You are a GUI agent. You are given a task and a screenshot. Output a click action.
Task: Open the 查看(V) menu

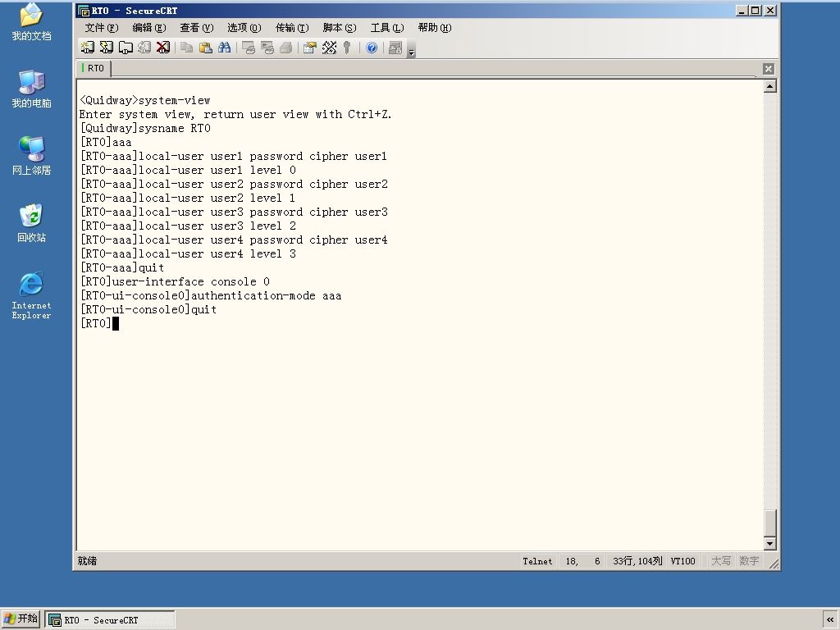tap(197, 28)
